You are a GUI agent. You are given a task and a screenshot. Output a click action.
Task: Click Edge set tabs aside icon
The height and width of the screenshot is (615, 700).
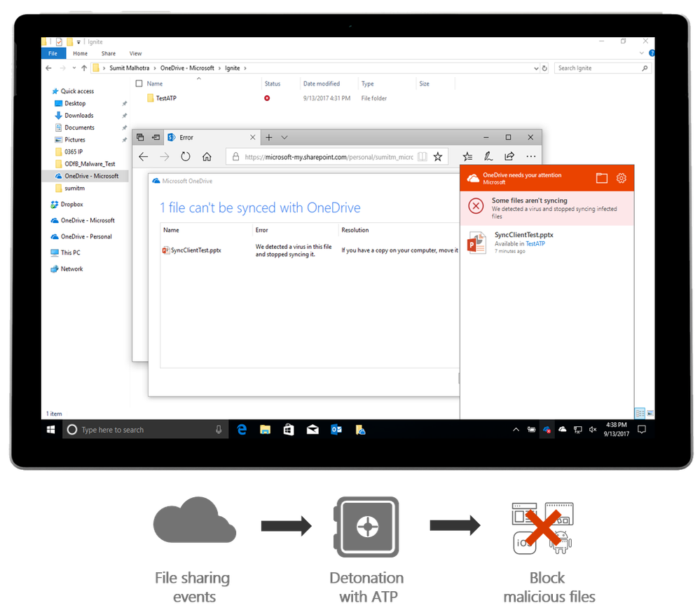156,137
